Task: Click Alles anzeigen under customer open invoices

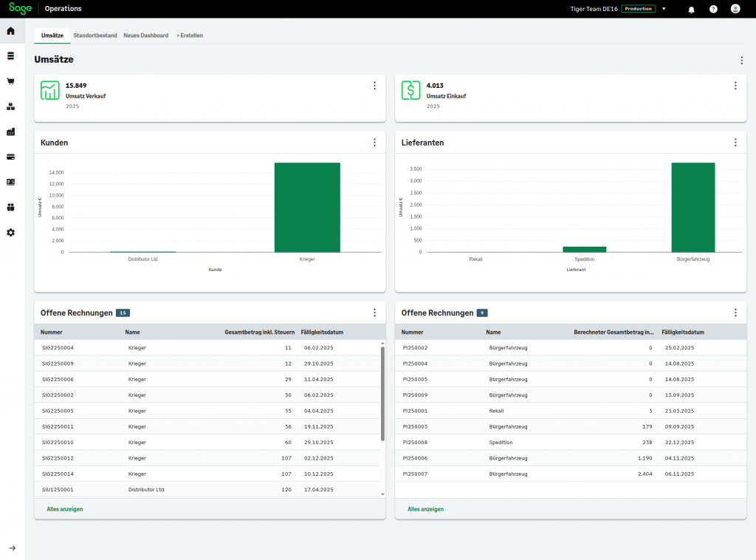Action: [65, 509]
